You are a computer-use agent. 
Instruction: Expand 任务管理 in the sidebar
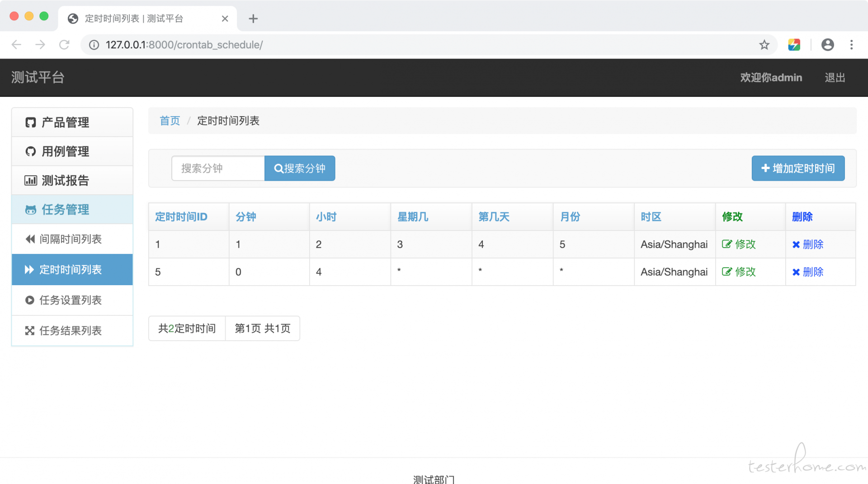tap(72, 209)
